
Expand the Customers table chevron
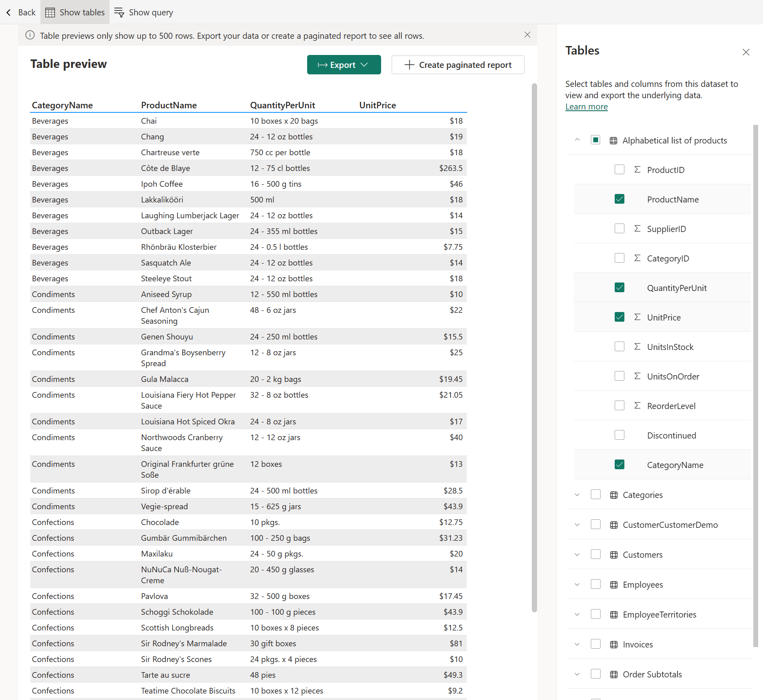click(x=577, y=555)
